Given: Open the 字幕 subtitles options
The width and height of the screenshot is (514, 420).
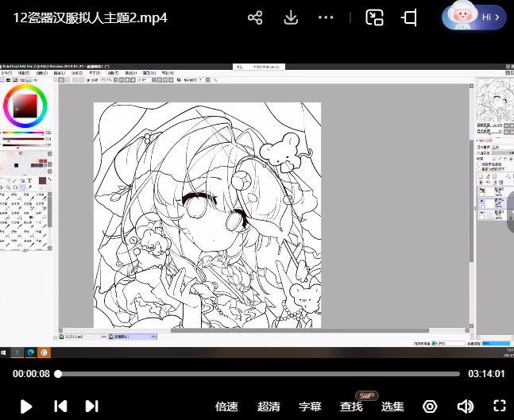Looking at the screenshot, I should coord(310,407).
